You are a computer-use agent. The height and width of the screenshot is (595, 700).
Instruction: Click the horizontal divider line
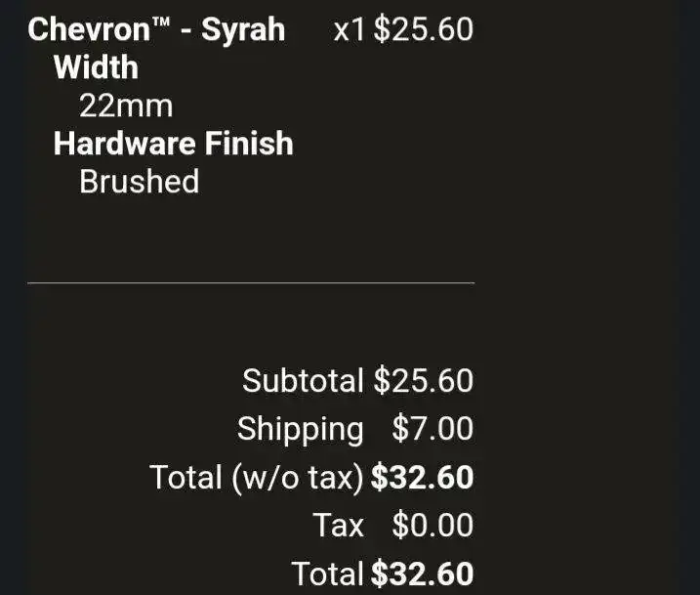250,283
